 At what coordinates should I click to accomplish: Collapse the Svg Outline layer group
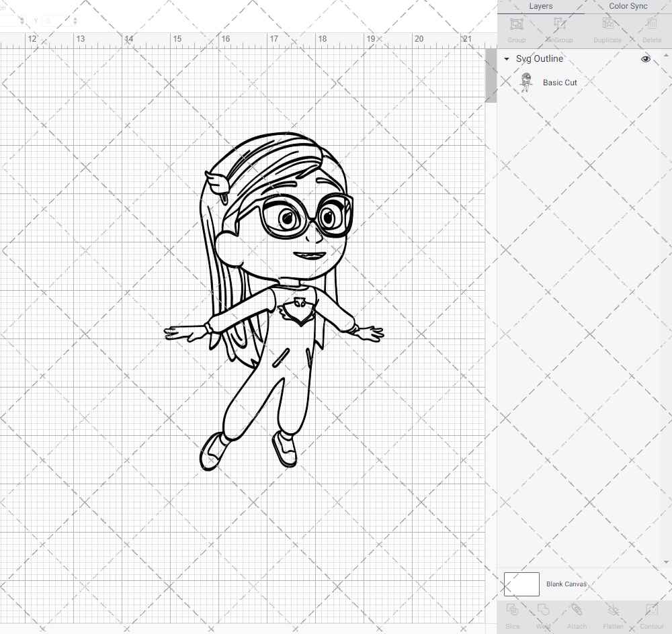[506, 59]
